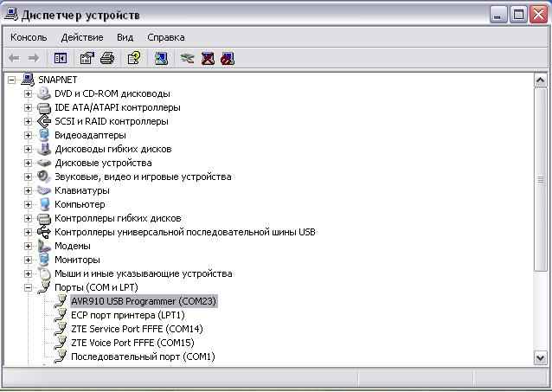552x392 pixels.
Task: Open the Вид menu
Action: pos(125,37)
